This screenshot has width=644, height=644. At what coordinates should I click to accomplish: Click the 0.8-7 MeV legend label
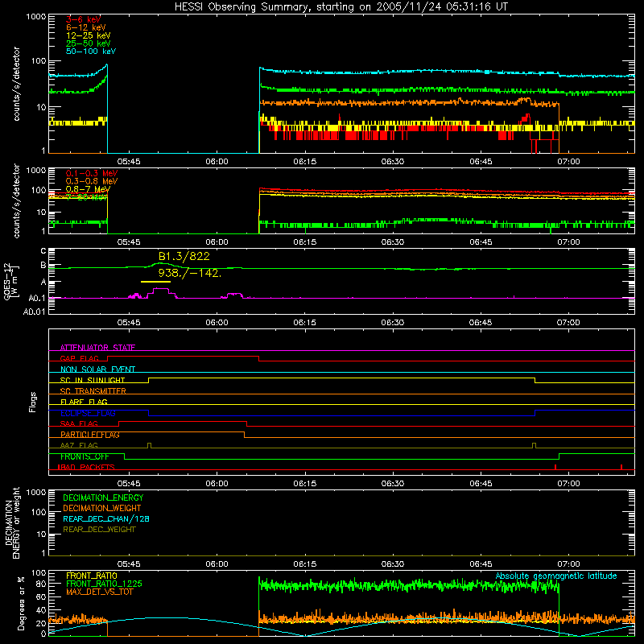click(x=88, y=189)
